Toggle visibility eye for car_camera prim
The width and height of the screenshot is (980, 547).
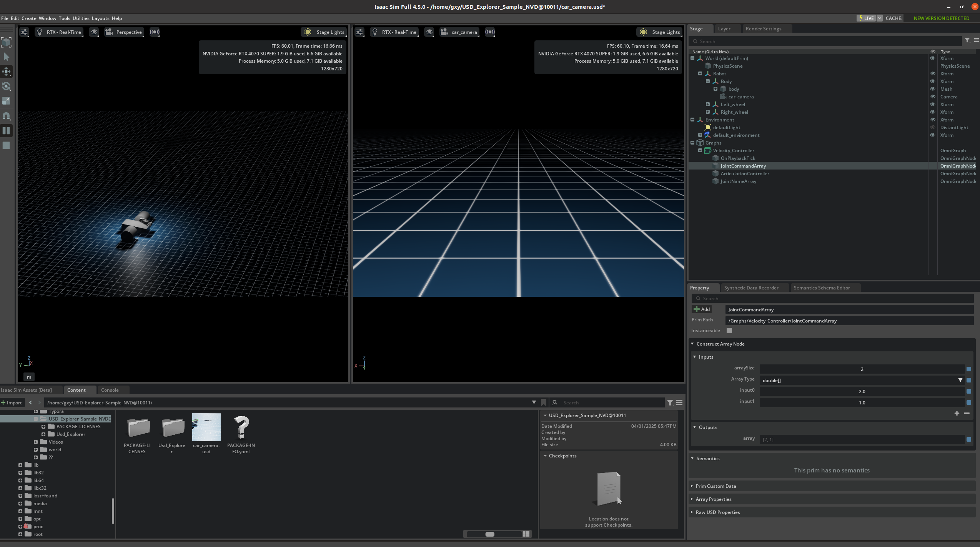pos(932,96)
